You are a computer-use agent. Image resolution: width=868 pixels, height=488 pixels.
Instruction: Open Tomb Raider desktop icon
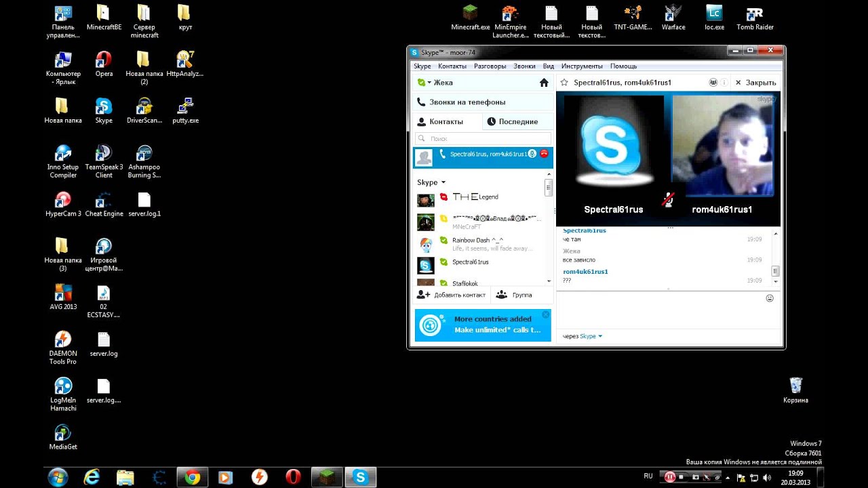click(755, 18)
